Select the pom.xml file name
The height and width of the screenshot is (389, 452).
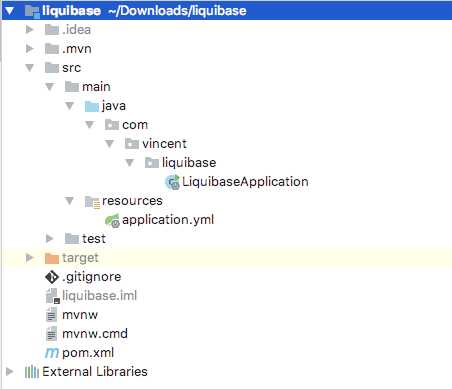click(88, 353)
